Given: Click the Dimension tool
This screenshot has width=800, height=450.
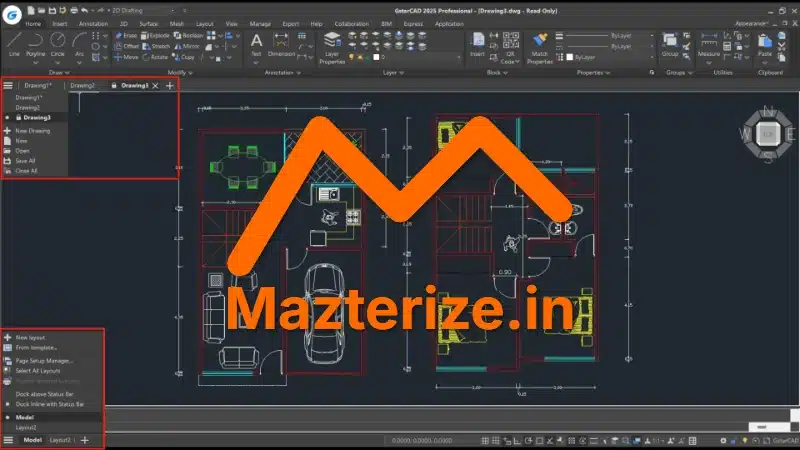Looking at the screenshot, I should (x=281, y=44).
